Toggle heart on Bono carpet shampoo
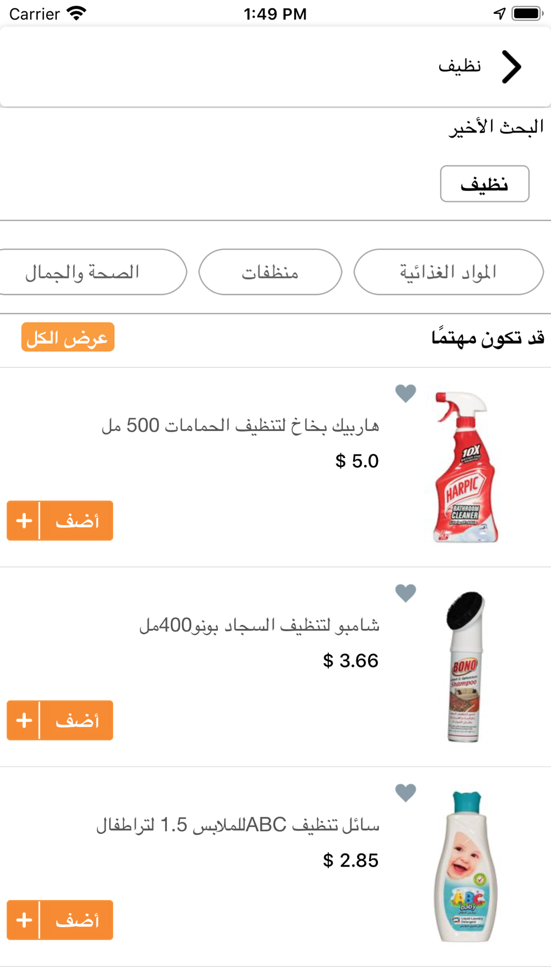 pos(406,593)
